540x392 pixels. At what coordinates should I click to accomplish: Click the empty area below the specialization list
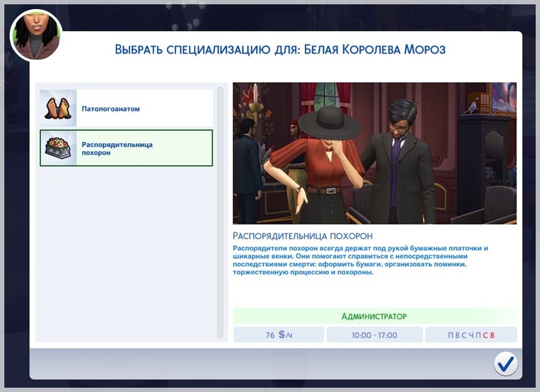[x=126, y=253]
